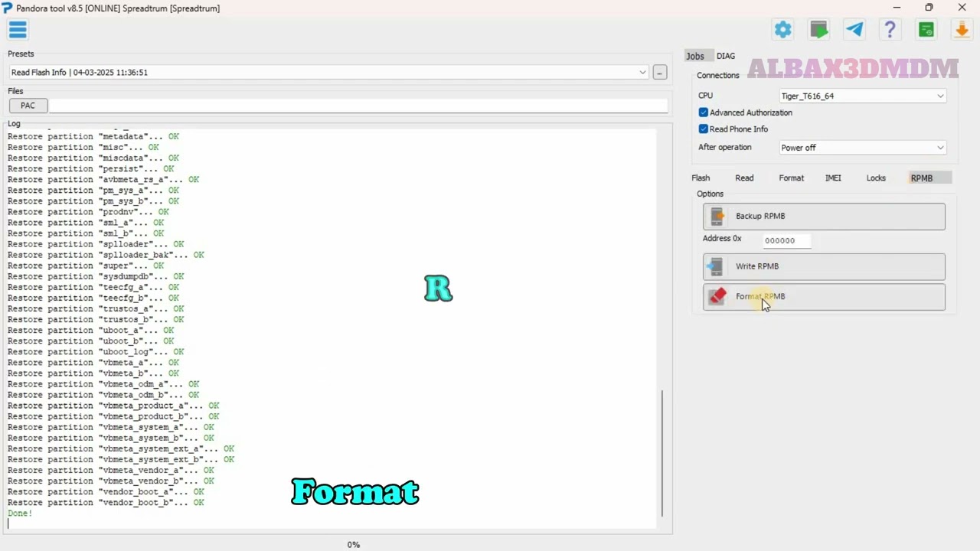
Task: Open settings gear icon
Action: 783,30
